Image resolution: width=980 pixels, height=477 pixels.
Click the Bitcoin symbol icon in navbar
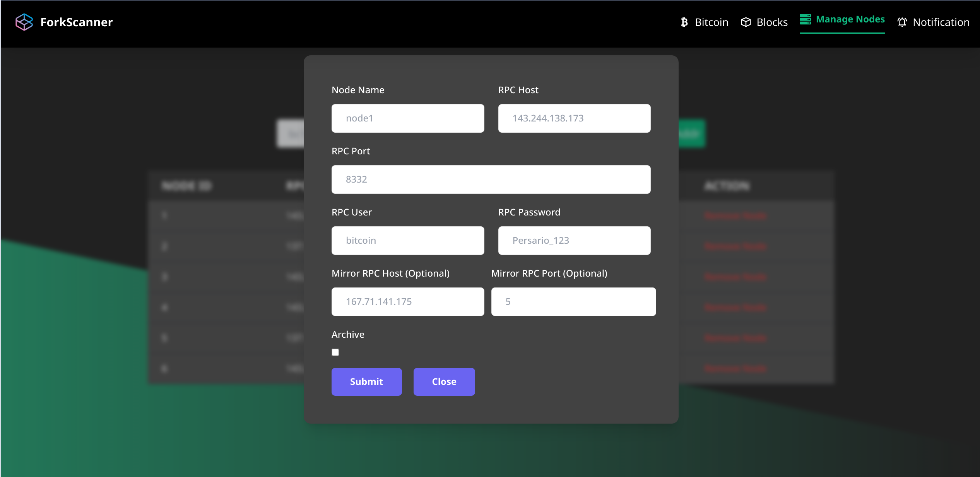[684, 22]
